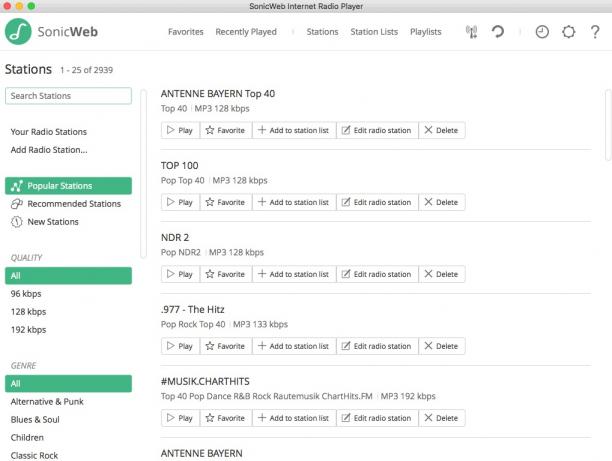Open the TOP 100 station title
The height and width of the screenshot is (461, 612).
180,166
